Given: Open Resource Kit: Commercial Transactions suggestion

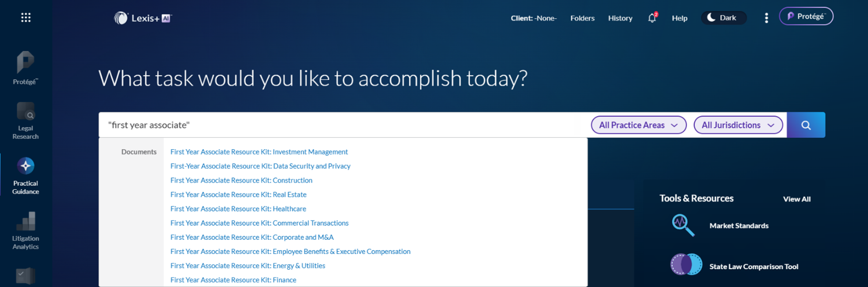Looking at the screenshot, I should [x=259, y=223].
